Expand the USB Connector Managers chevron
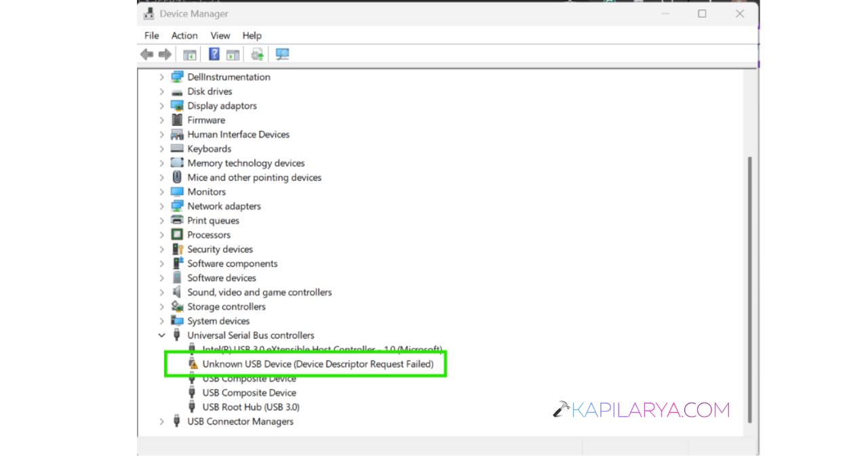 click(x=161, y=421)
